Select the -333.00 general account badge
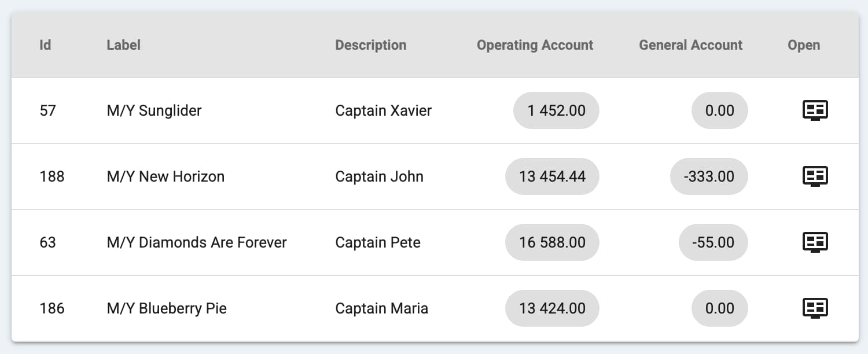Image resolution: width=868 pixels, height=354 pixels. [x=709, y=176]
